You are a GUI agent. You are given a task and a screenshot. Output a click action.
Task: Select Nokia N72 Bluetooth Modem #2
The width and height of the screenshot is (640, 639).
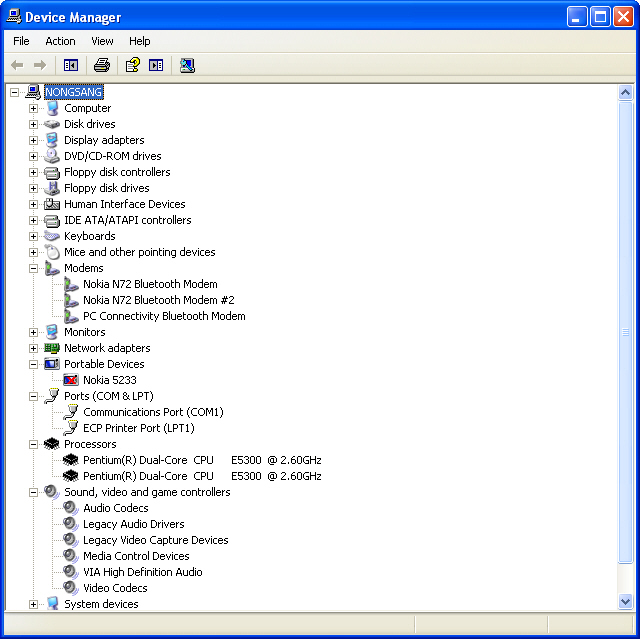point(159,300)
